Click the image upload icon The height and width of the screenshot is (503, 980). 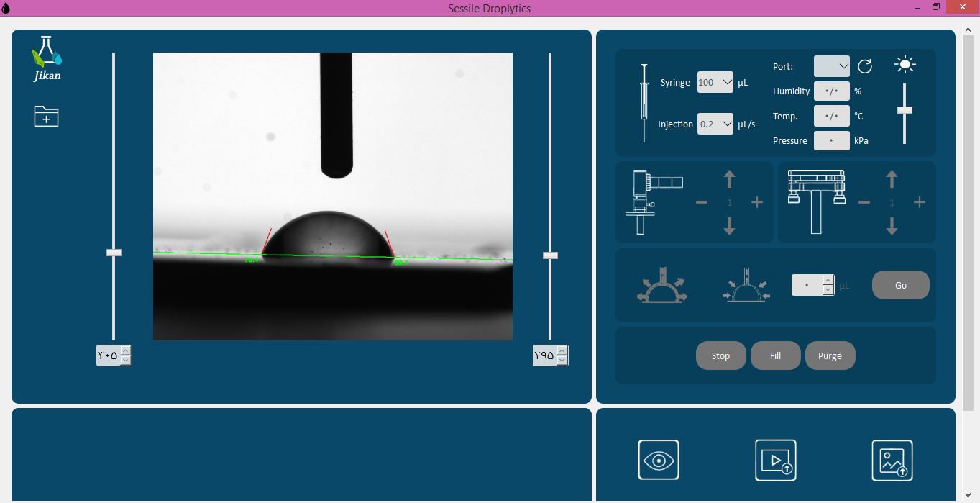point(892,460)
